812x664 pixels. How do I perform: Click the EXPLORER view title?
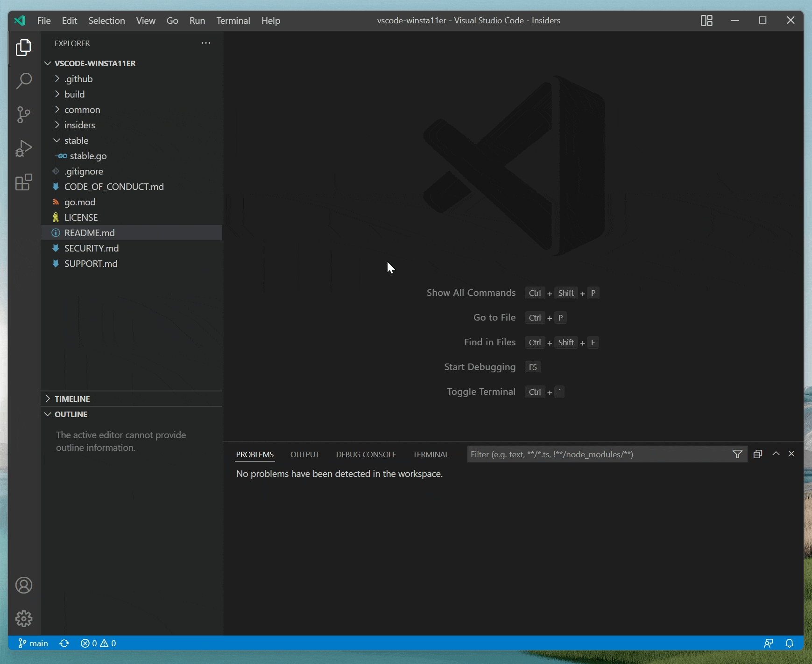72,43
